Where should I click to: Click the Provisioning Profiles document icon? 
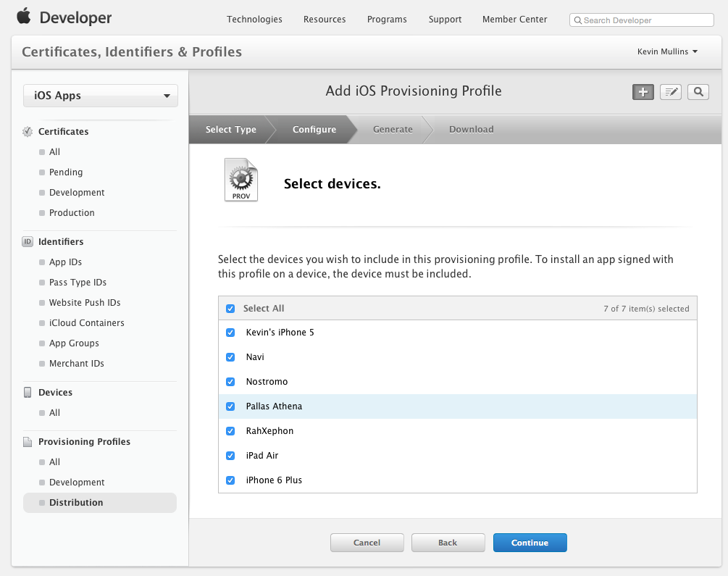pos(28,442)
